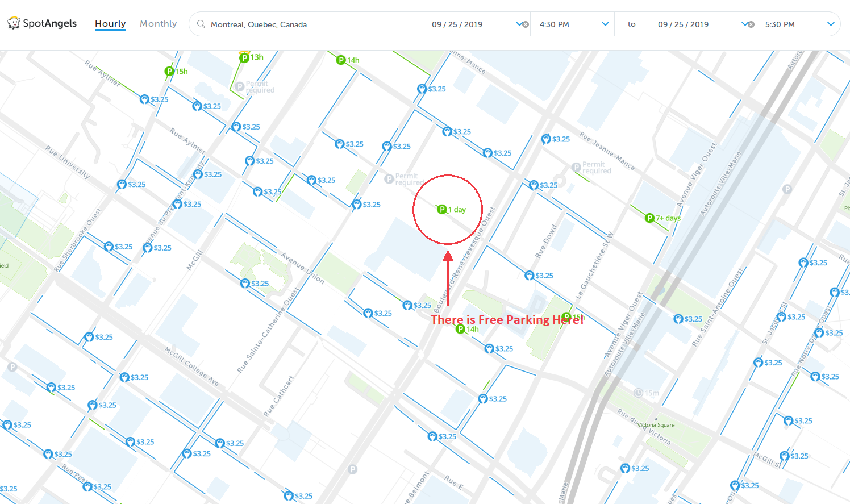Switch to the Monthly tab

(158, 24)
